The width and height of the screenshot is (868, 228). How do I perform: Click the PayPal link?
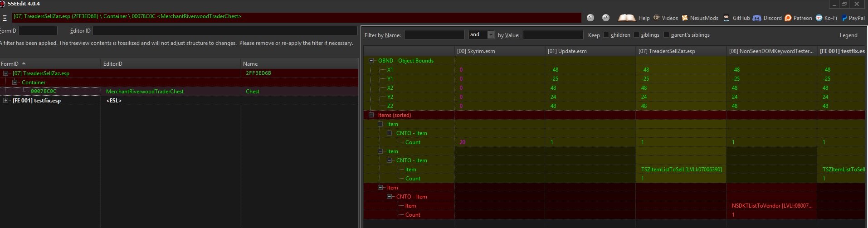857,18
